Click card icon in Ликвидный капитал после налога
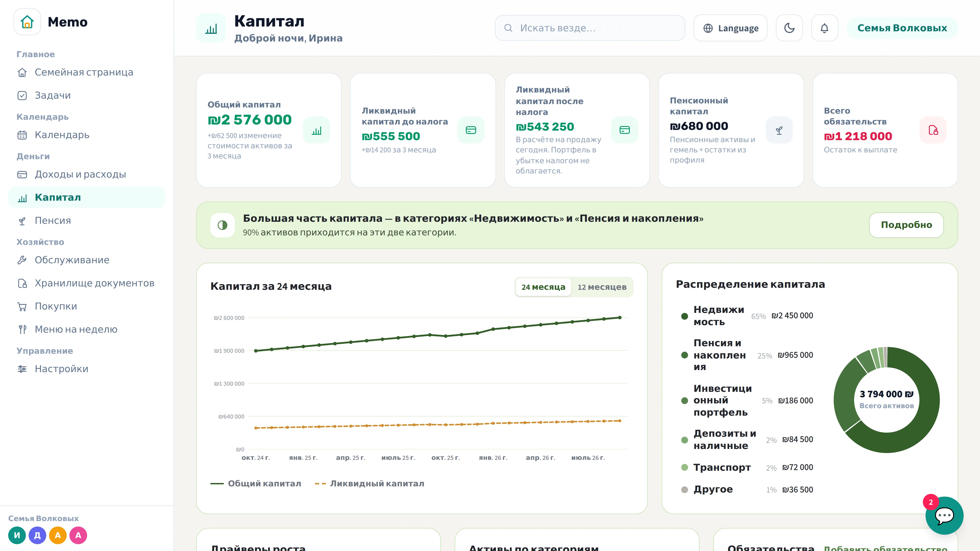The width and height of the screenshot is (980, 551). [x=625, y=130]
